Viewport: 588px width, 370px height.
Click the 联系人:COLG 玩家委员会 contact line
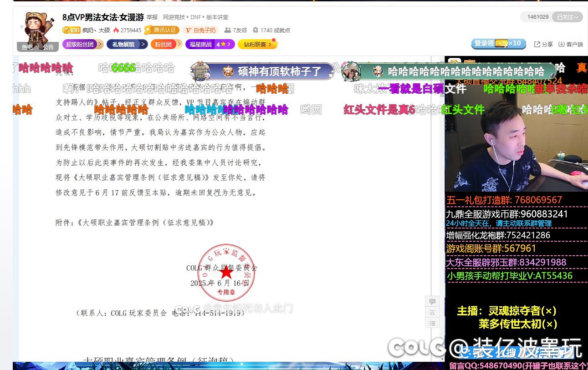[x=160, y=314]
